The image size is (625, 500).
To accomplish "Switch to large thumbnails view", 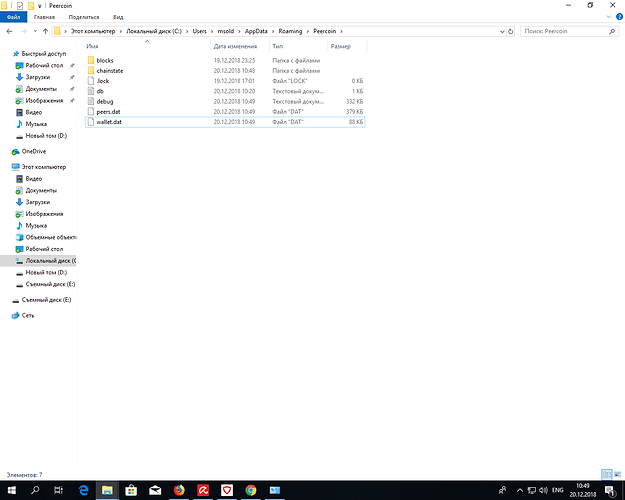I will [x=617, y=474].
